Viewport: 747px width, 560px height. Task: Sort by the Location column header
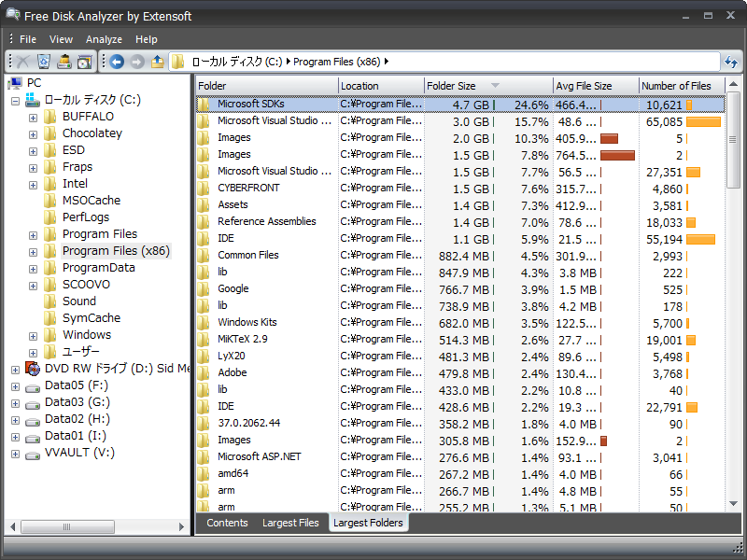(x=381, y=86)
